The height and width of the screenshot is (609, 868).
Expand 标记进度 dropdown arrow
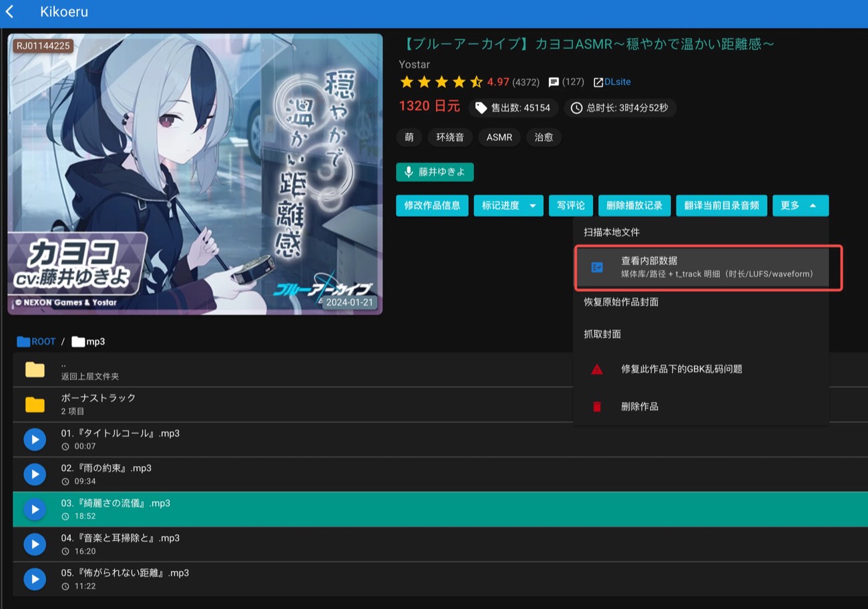coord(532,206)
